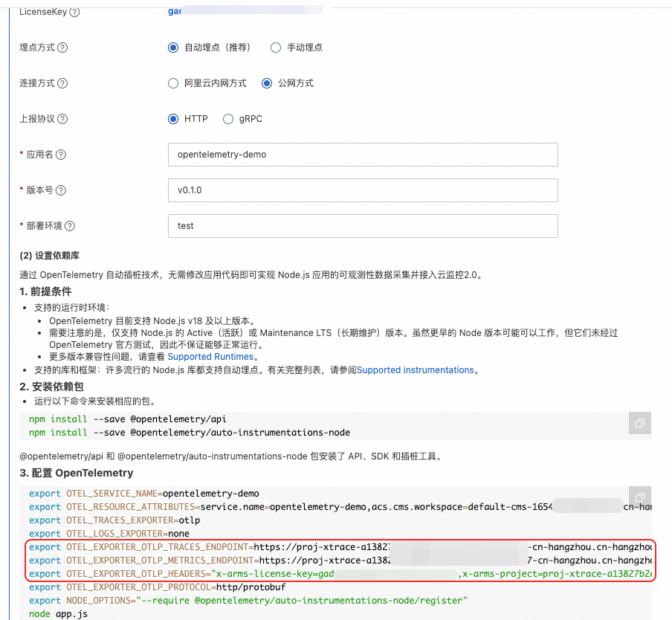672x620 pixels.
Task: Click the '3. 配置 OpenTelemetry' heading
Action: [x=77, y=473]
